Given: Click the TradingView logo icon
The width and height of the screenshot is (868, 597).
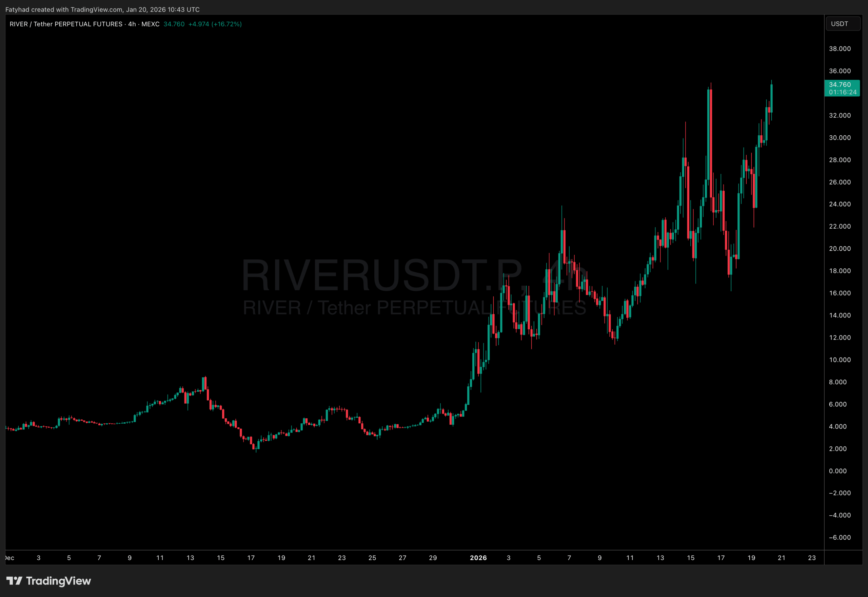Looking at the screenshot, I should point(15,581).
